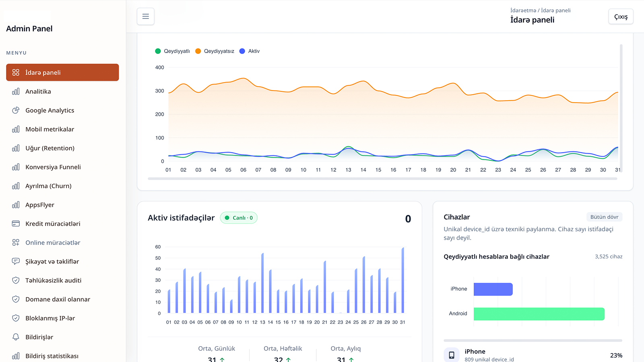The width and height of the screenshot is (644, 362).
Task: Go to Google Analytics page
Action: click(62, 110)
